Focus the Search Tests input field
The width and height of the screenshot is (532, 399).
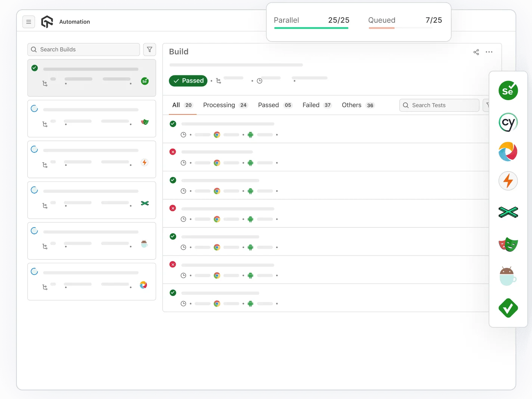click(439, 105)
